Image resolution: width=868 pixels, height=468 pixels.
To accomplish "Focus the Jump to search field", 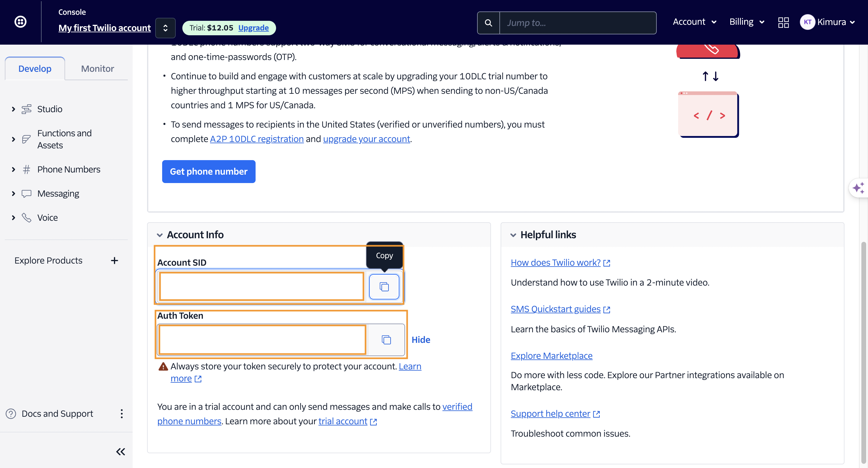I will [577, 23].
